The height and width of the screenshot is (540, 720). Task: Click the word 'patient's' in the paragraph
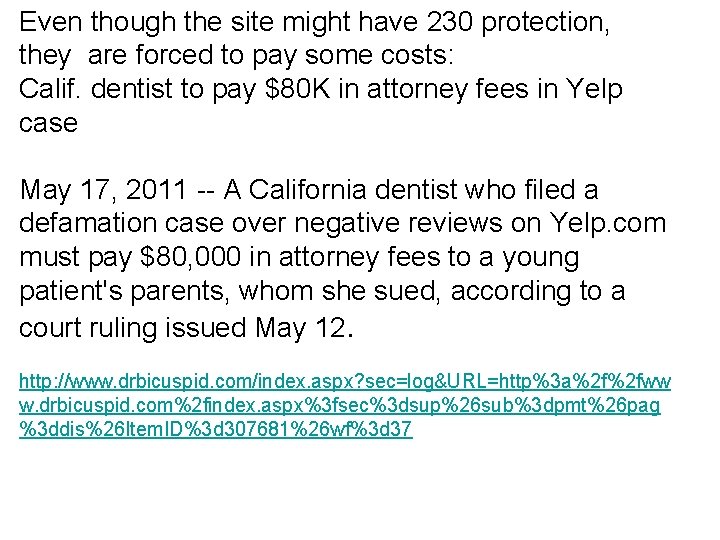coord(71,292)
